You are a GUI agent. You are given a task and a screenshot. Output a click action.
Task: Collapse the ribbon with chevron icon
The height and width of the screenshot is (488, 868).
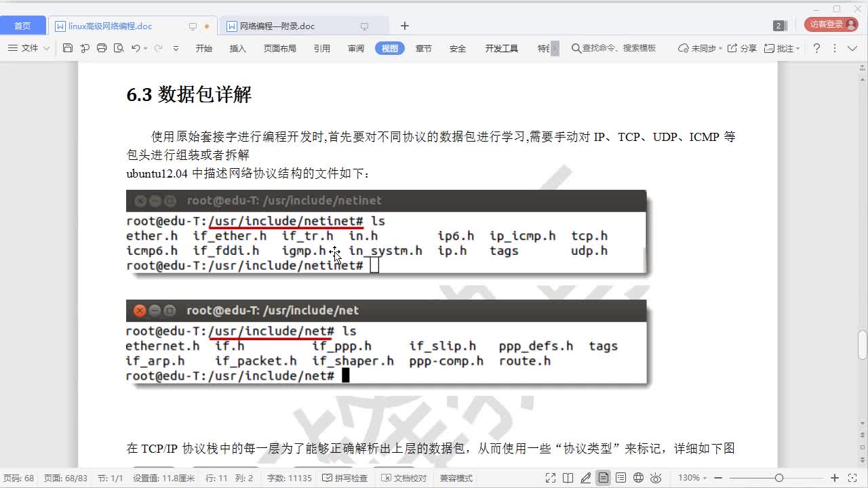[x=852, y=48]
